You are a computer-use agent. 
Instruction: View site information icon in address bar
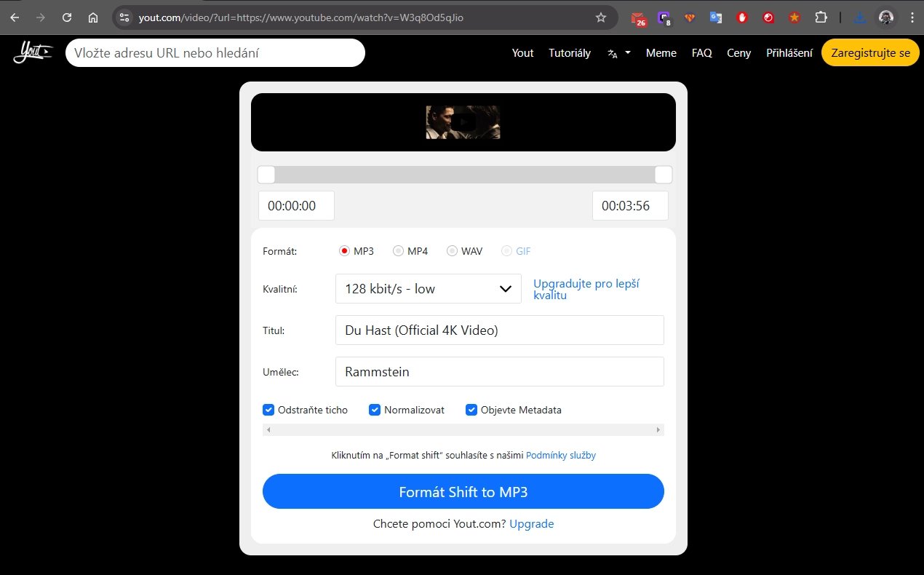pyautogui.click(x=124, y=17)
